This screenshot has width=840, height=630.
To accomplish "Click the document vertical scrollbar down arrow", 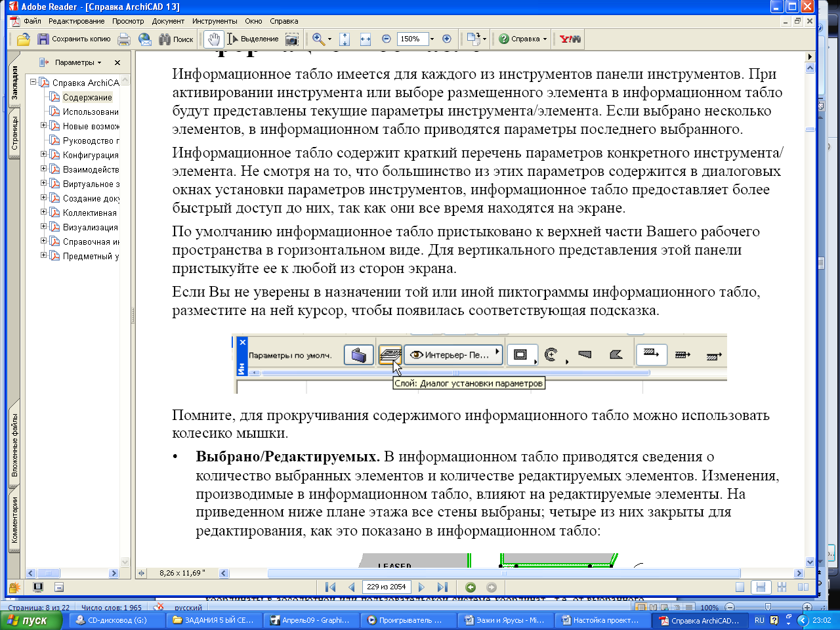I will (810, 562).
